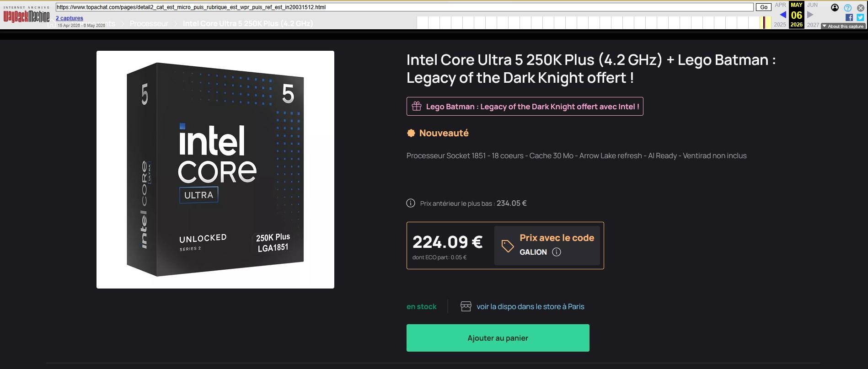Click the Intel Core Ultra product image
The width and height of the screenshot is (868, 369).
(215, 170)
